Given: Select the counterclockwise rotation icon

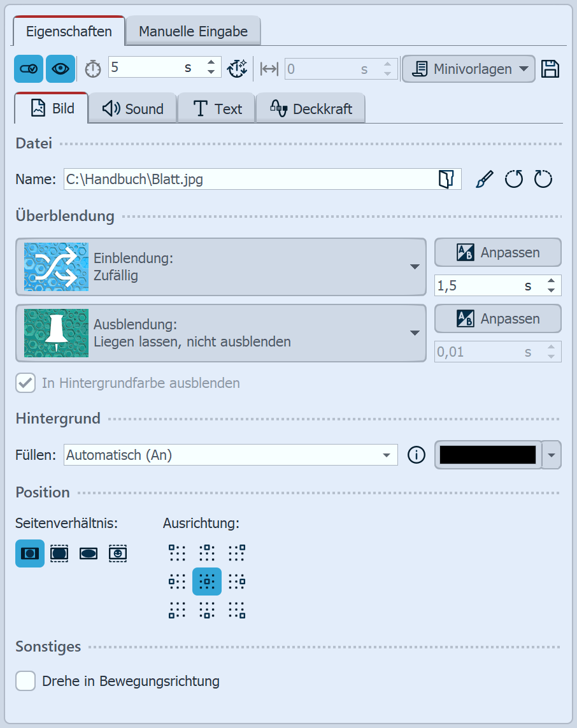Looking at the screenshot, I should (x=514, y=179).
